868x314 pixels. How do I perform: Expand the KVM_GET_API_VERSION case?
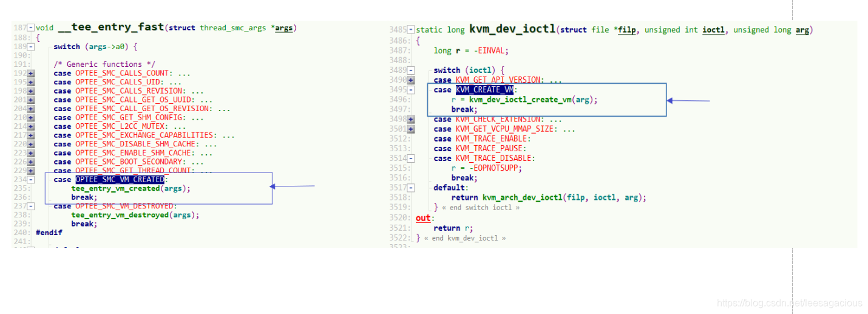[411, 80]
